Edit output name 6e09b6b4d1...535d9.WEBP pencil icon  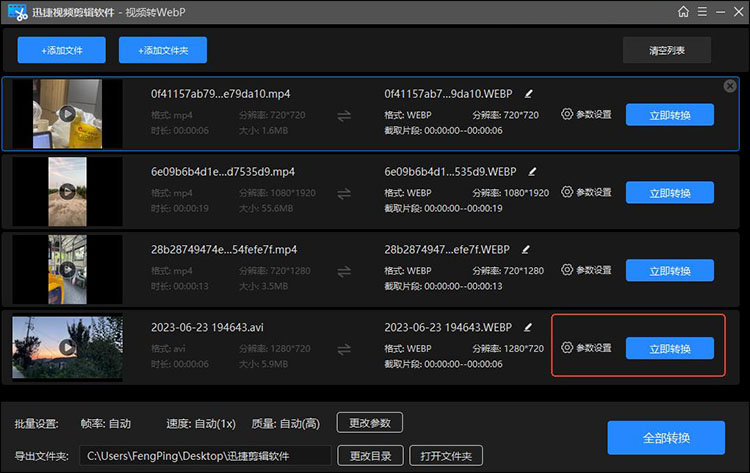[532, 172]
